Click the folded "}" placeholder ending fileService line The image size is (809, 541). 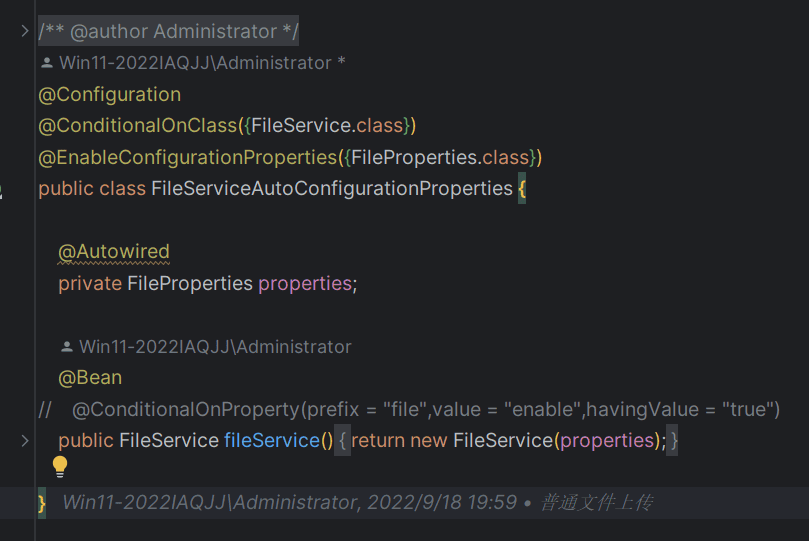[x=672, y=440]
